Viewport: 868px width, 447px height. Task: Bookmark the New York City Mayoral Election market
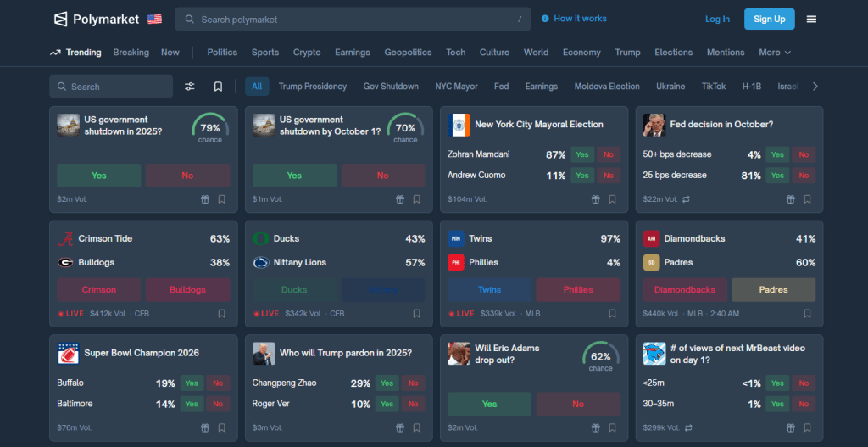612,199
